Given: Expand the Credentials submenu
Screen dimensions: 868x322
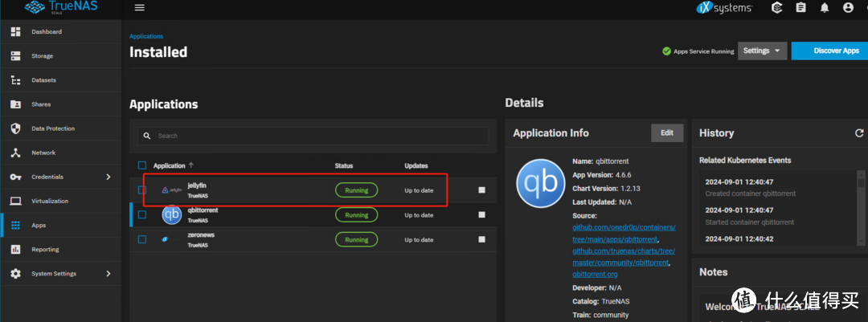Looking at the screenshot, I should 108,177.
